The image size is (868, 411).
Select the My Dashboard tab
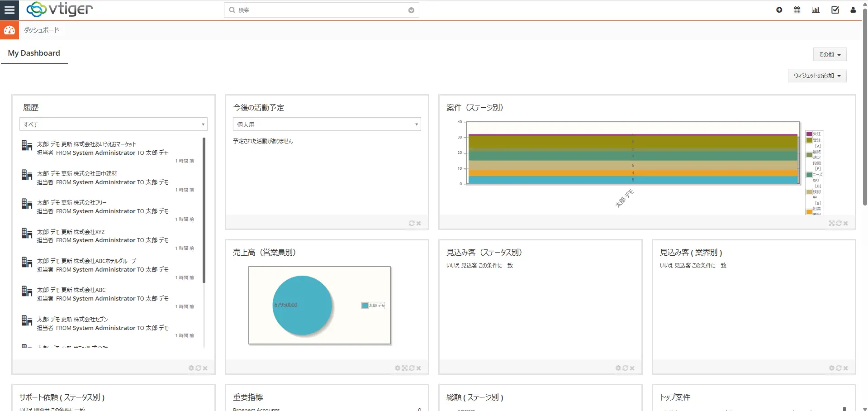(34, 53)
